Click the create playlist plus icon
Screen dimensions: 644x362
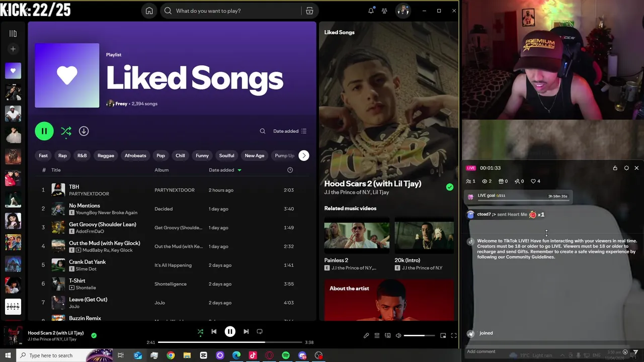(x=13, y=49)
